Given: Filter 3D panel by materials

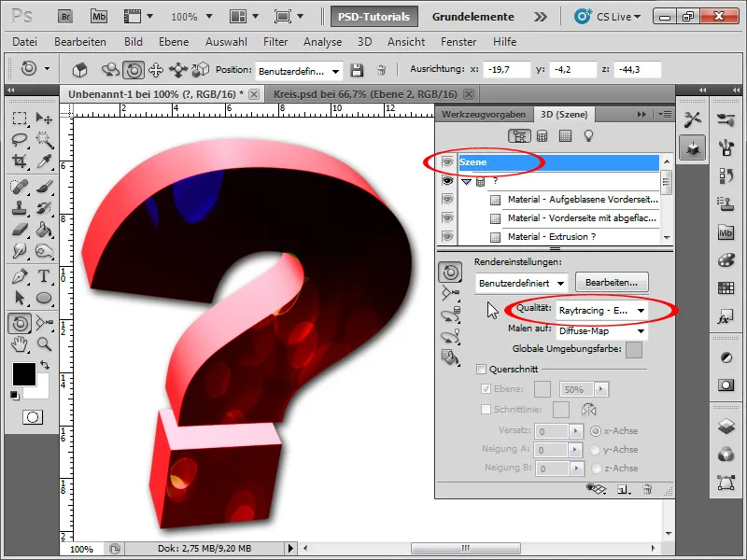Looking at the screenshot, I should click(565, 136).
